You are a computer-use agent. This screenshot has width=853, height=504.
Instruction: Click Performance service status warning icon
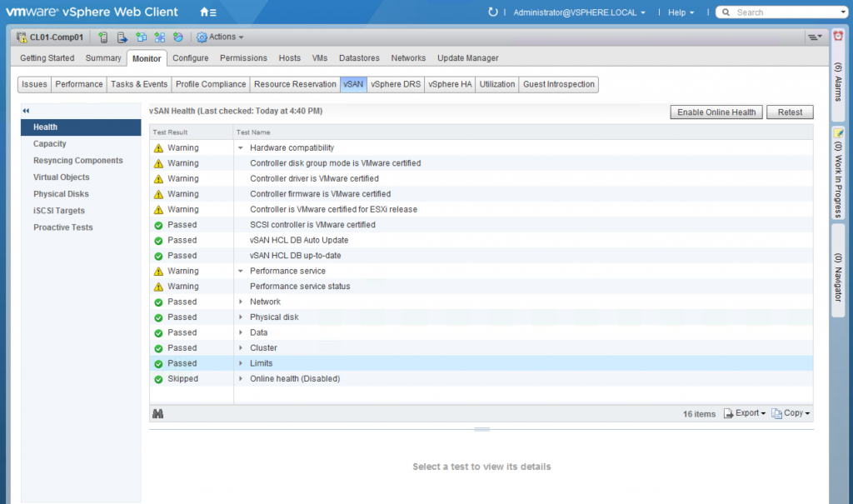158,287
